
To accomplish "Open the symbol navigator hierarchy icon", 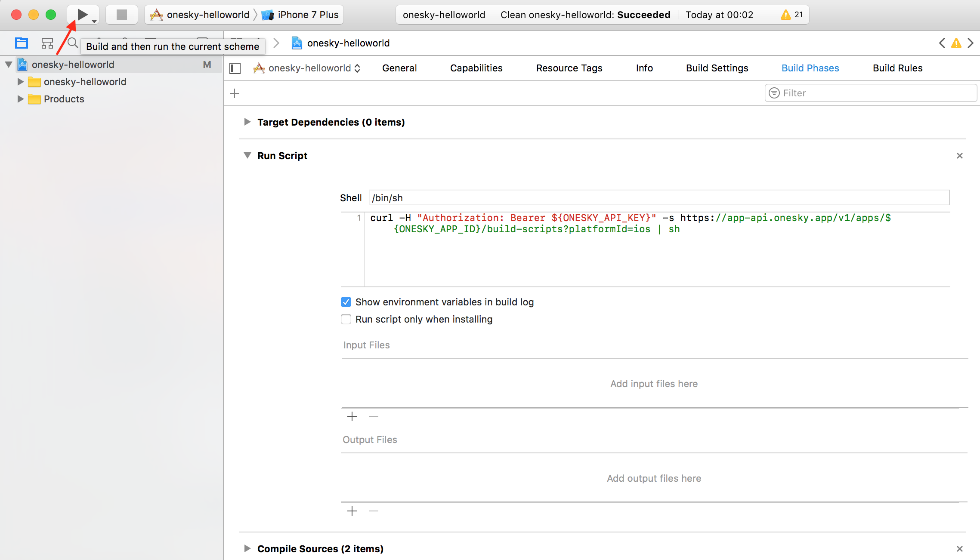I will (47, 43).
